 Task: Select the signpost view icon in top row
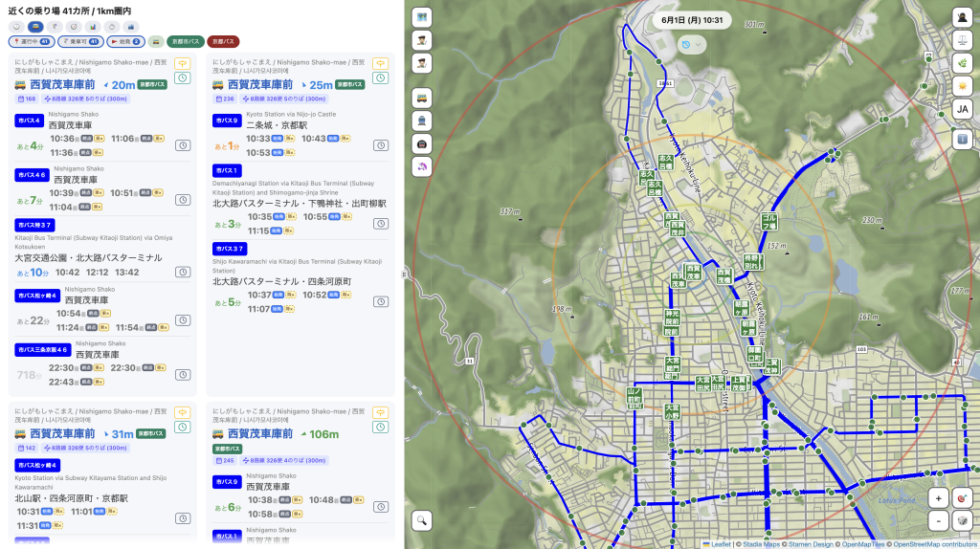click(55, 27)
